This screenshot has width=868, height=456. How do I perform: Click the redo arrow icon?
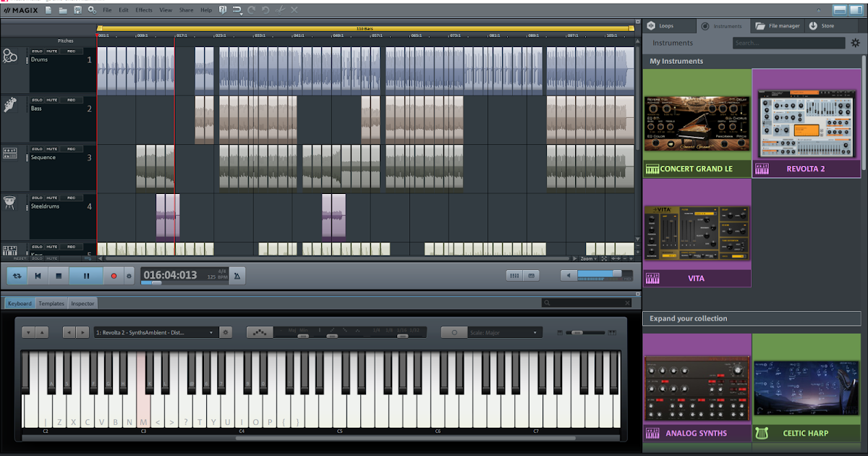point(251,10)
